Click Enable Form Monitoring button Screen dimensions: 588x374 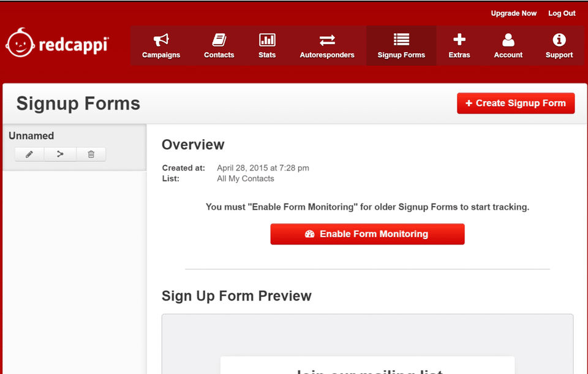pos(367,234)
